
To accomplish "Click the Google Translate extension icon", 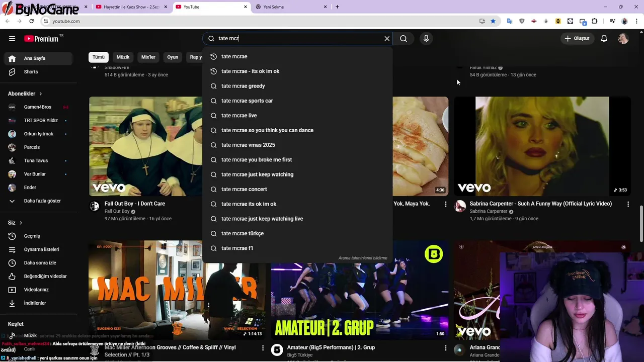I will pyautogui.click(x=510, y=21).
